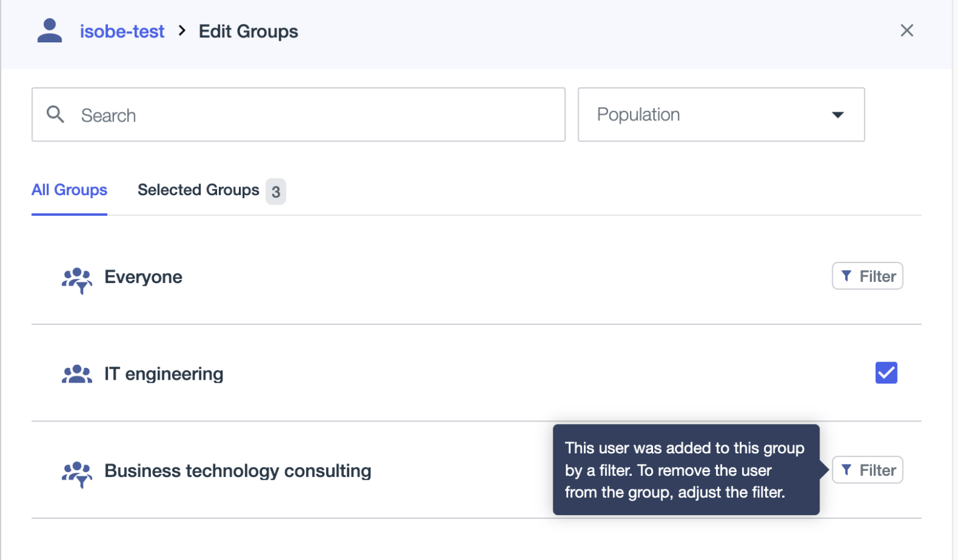This screenshot has width=958, height=560.
Task: Switch to the Selected Groups tab
Action: click(198, 190)
